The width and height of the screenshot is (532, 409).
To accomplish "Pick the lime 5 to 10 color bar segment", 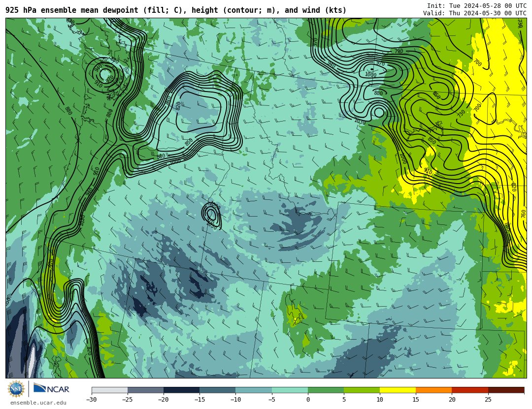I will [362, 390].
